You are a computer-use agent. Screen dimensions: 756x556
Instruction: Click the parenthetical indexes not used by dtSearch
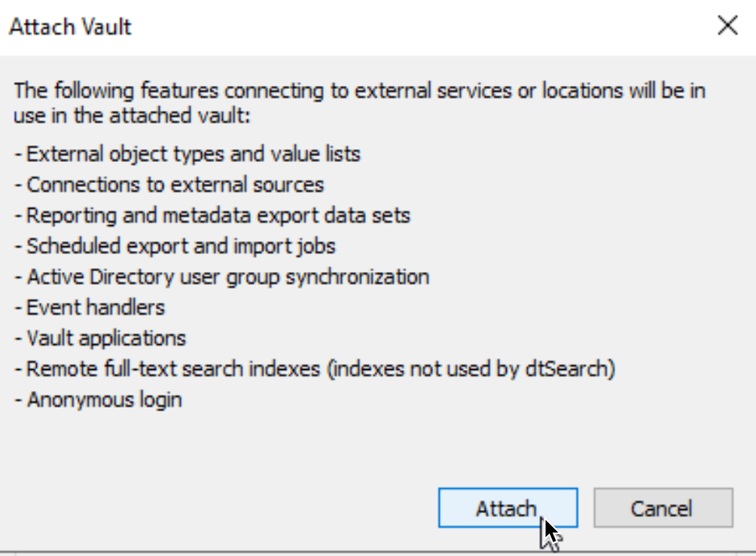click(x=471, y=369)
